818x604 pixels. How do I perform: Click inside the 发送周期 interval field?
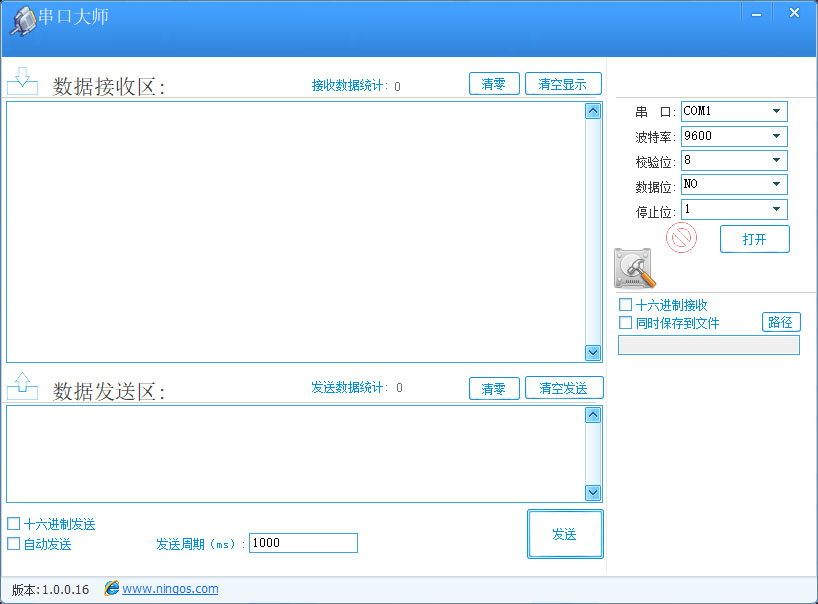(x=300, y=543)
